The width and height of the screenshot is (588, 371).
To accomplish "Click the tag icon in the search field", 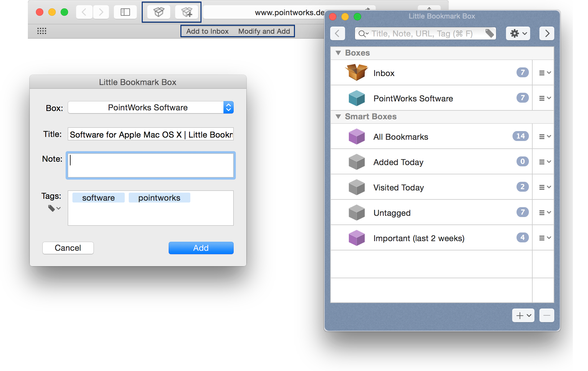I will coord(490,33).
